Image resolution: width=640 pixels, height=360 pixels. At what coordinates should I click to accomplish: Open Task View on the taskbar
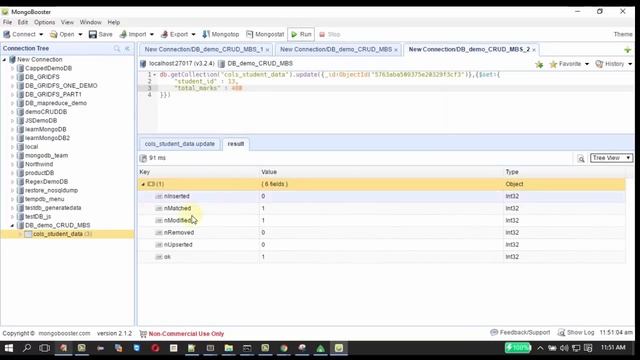pyautogui.click(x=44, y=348)
